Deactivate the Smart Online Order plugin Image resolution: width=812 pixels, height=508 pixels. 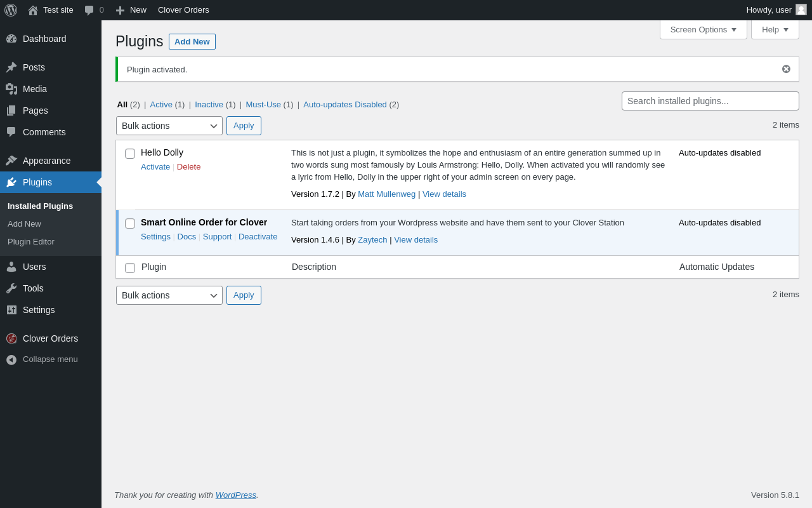pos(258,237)
